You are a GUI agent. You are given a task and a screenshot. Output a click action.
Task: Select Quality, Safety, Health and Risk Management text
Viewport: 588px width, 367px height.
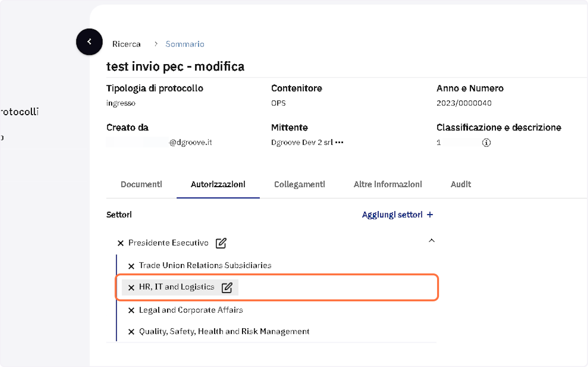tap(224, 331)
